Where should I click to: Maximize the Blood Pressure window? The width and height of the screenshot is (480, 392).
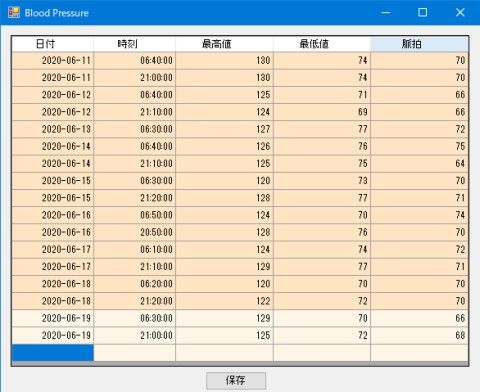click(x=422, y=13)
